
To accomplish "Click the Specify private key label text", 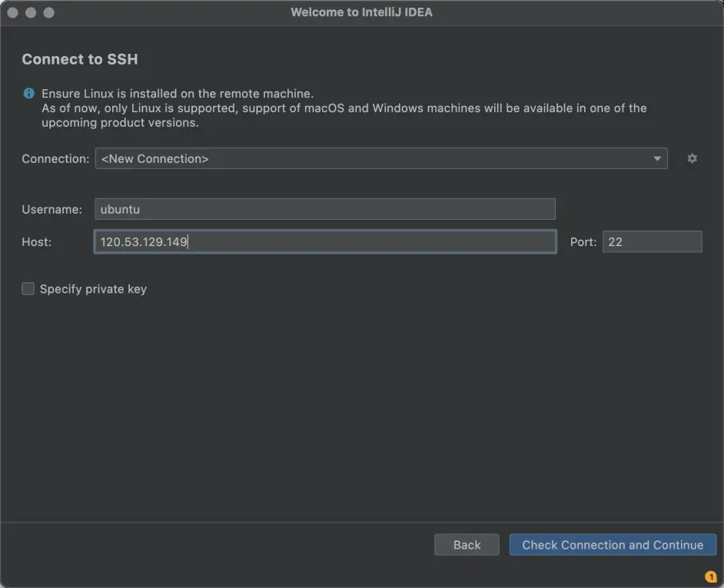I will (x=93, y=289).
